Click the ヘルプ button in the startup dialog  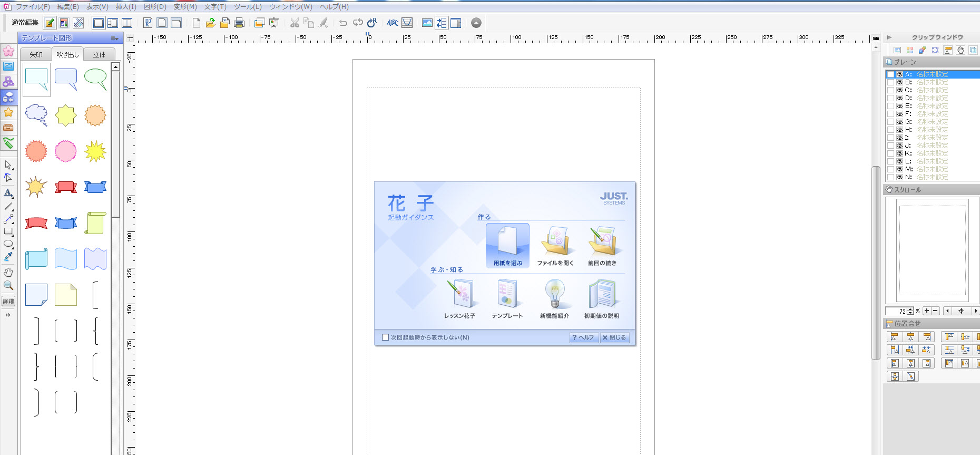(x=584, y=337)
